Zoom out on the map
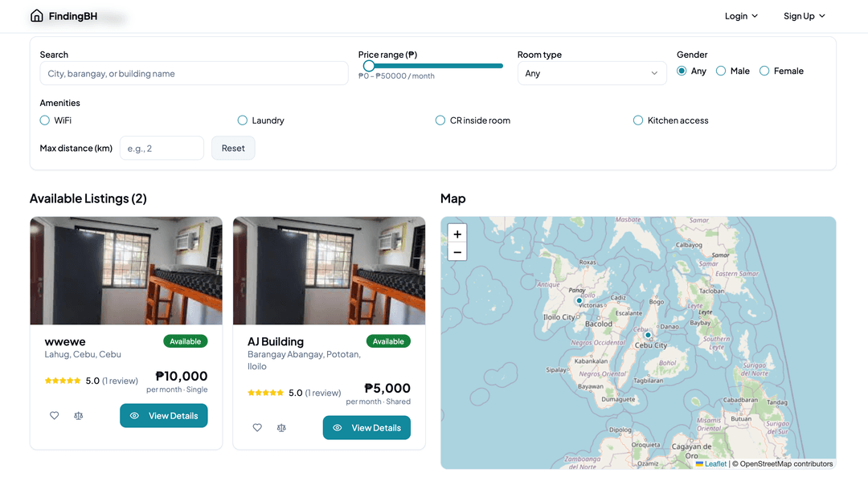 [x=457, y=252]
